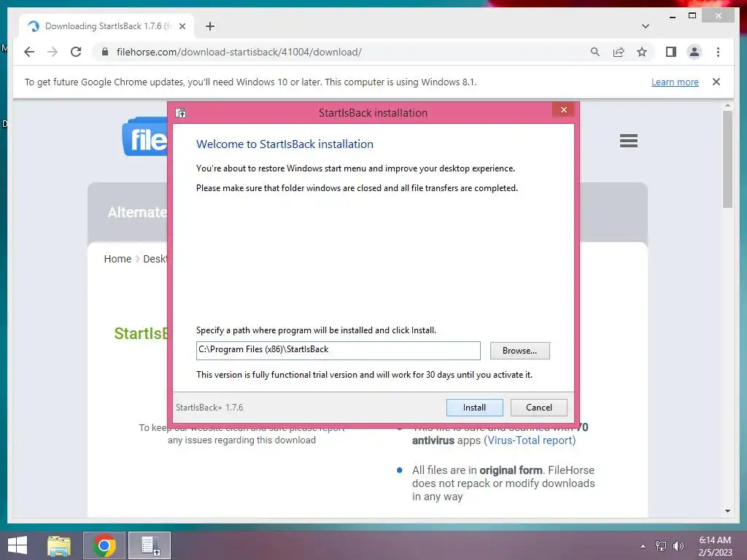Dismiss the Chrome update notification bar
The image size is (747, 560).
pos(716,82)
